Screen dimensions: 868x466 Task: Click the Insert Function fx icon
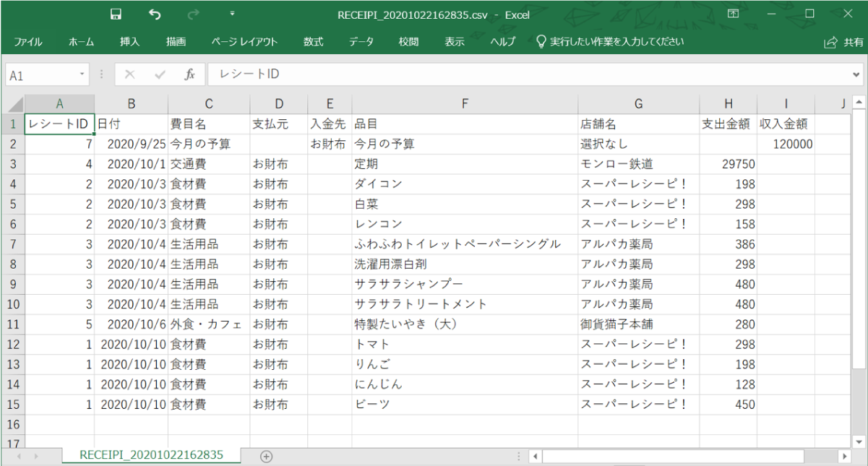click(x=189, y=74)
